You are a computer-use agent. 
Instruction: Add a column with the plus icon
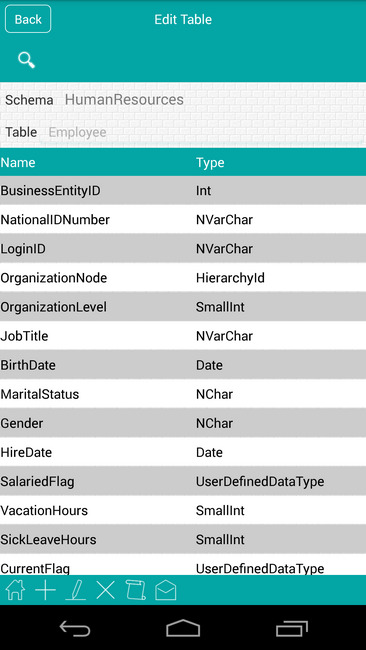pos(45,589)
